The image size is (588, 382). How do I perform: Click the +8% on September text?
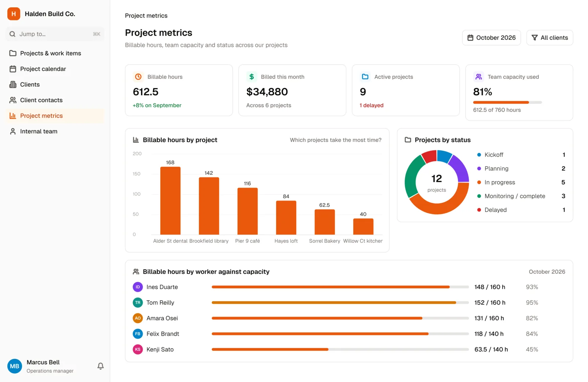point(157,105)
